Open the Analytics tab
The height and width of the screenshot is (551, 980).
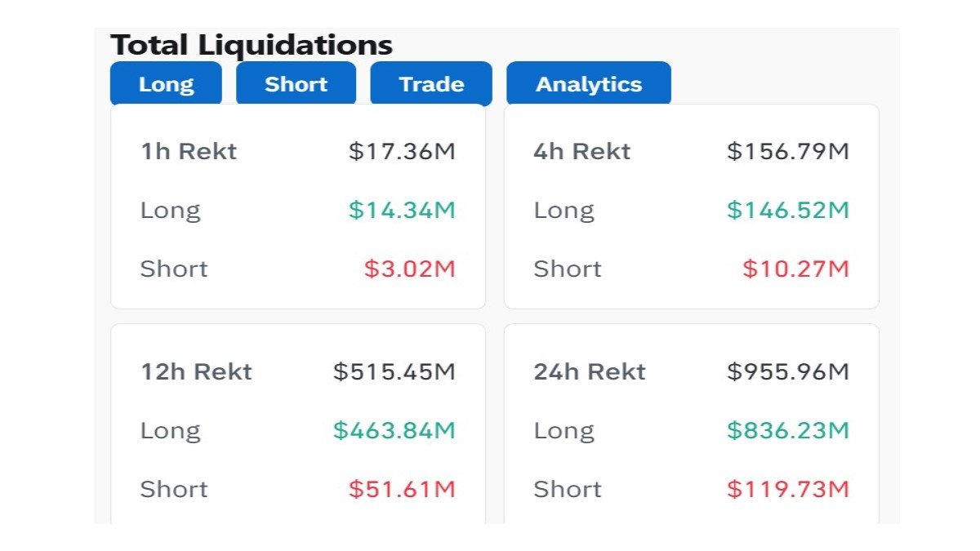point(589,82)
